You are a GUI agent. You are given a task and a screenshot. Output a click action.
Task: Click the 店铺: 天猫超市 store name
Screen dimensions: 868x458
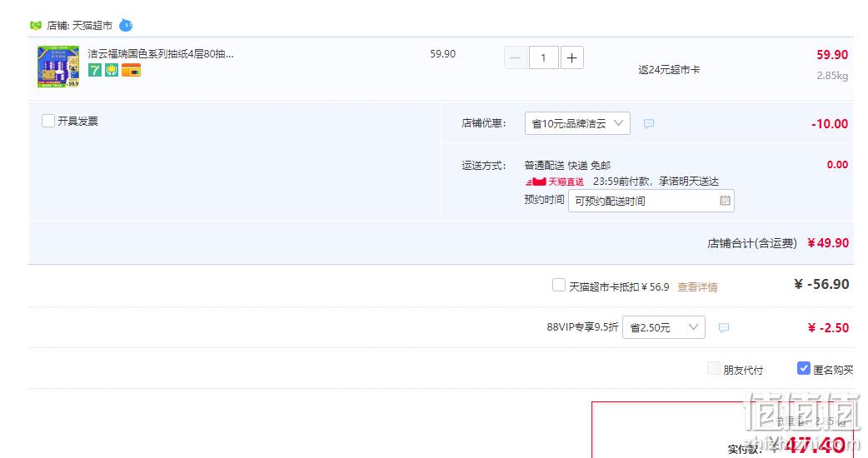tap(80, 26)
